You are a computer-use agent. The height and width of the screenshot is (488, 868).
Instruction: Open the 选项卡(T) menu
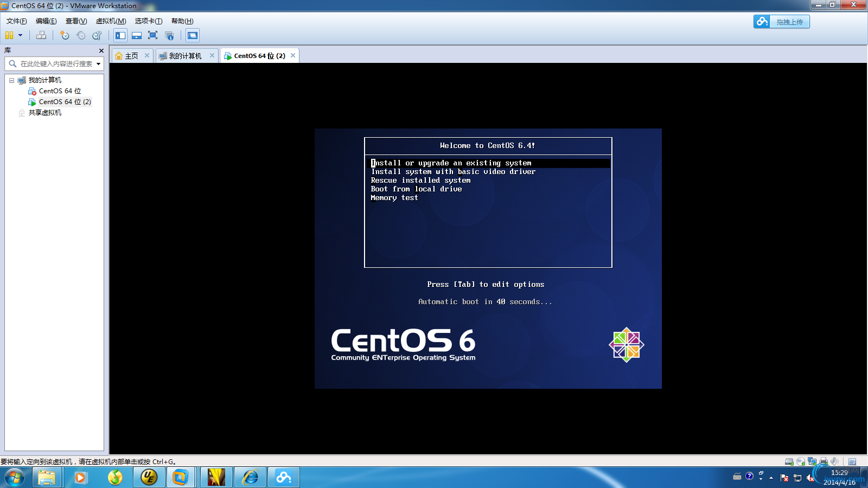click(x=149, y=21)
